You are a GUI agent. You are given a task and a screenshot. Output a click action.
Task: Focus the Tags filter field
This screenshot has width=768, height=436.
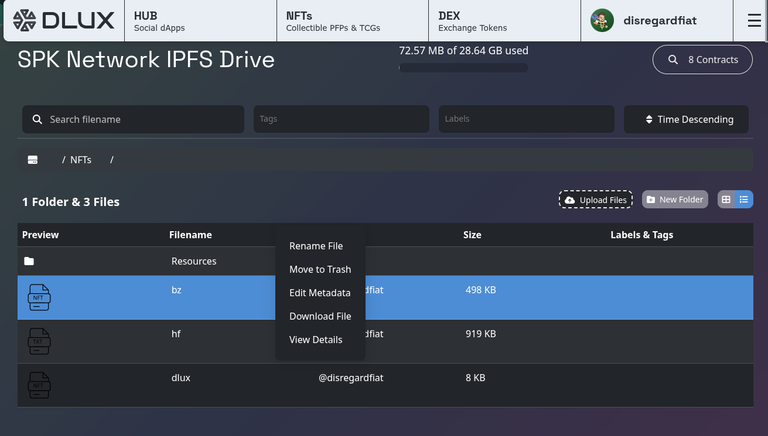point(341,119)
